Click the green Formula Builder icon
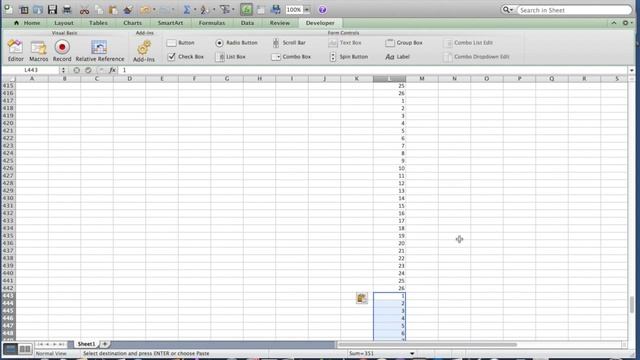This screenshot has width=640, height=360. coord(246,9)
